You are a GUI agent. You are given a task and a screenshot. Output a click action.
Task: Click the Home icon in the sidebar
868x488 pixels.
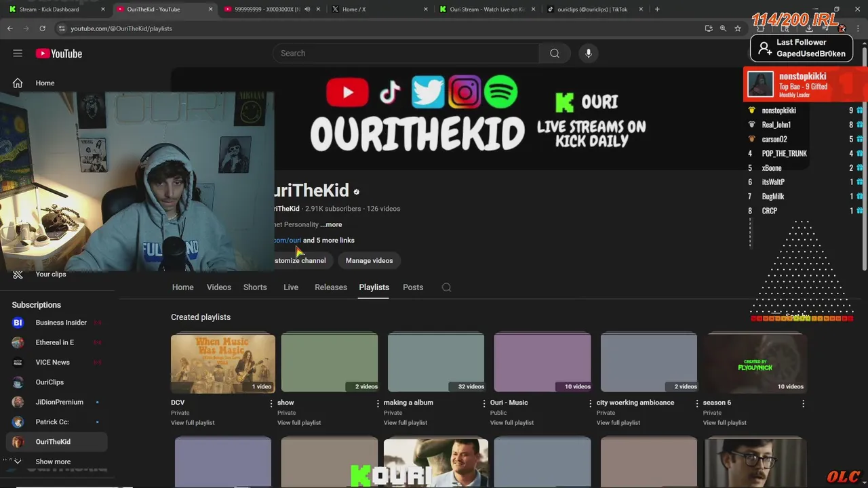tap(18, 83)
